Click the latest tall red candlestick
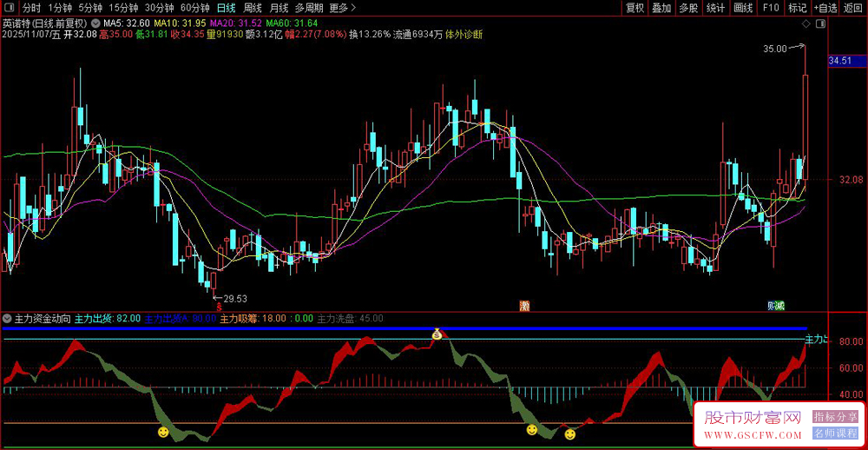Image resolution: width=868 pixels, height=450 pixels. 805,126
